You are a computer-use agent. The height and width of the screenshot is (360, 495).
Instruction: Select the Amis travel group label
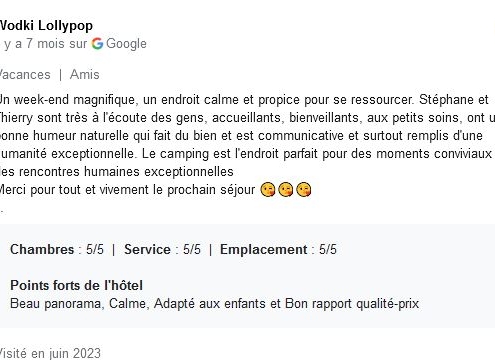(x=85, y=74)
